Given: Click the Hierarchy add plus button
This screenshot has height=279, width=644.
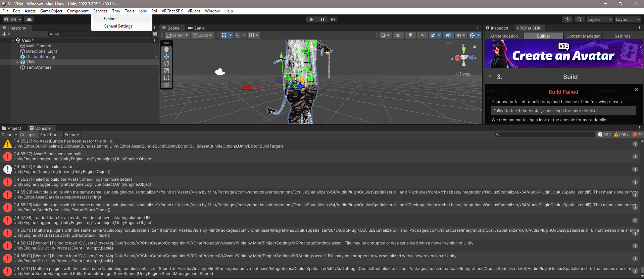Looking at the screenshot, I should (x=4, y=34).
